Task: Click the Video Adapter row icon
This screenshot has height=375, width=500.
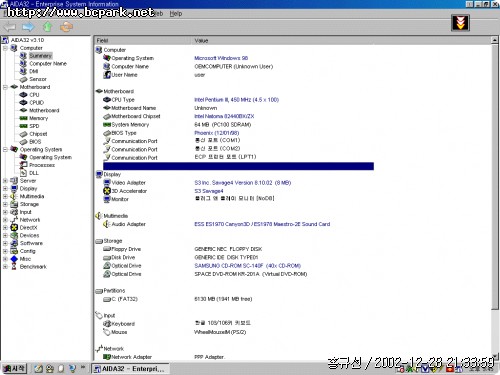Action: point(107,182)
